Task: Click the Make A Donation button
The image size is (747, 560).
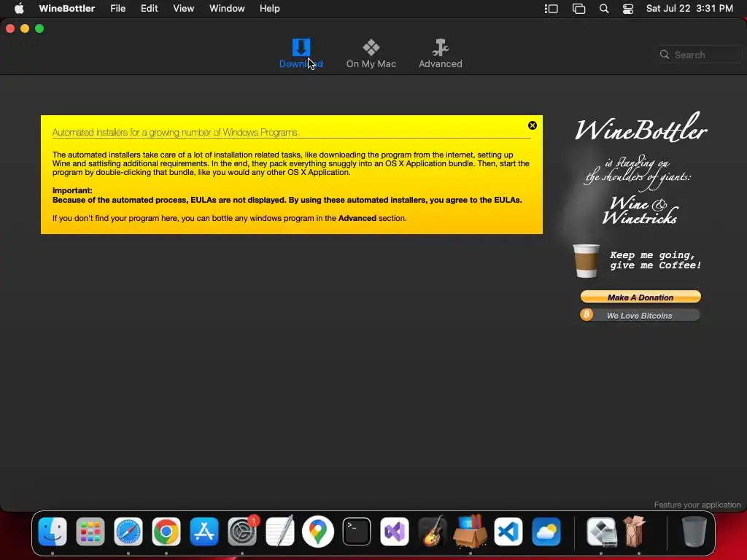Action: [640, 297]
